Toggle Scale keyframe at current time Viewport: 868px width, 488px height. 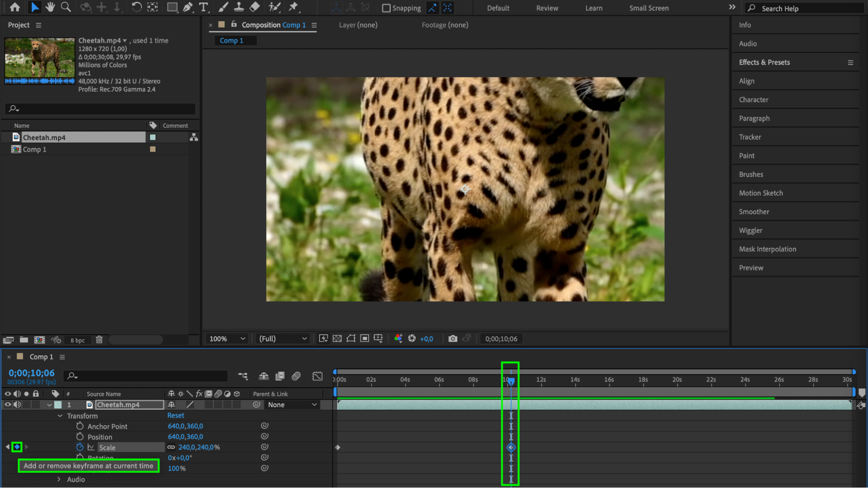tap(17, 447)
